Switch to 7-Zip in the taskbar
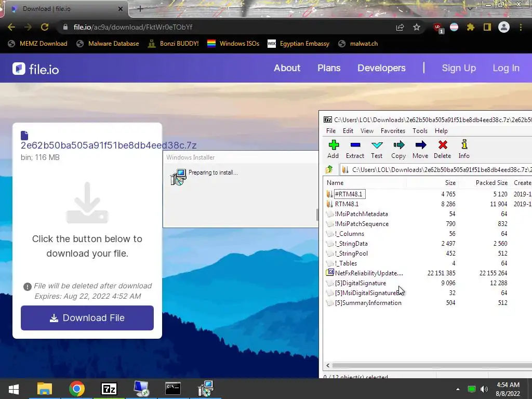Viewport: 532px width, 399px height. pyautogui.click(x=109, y=389)
